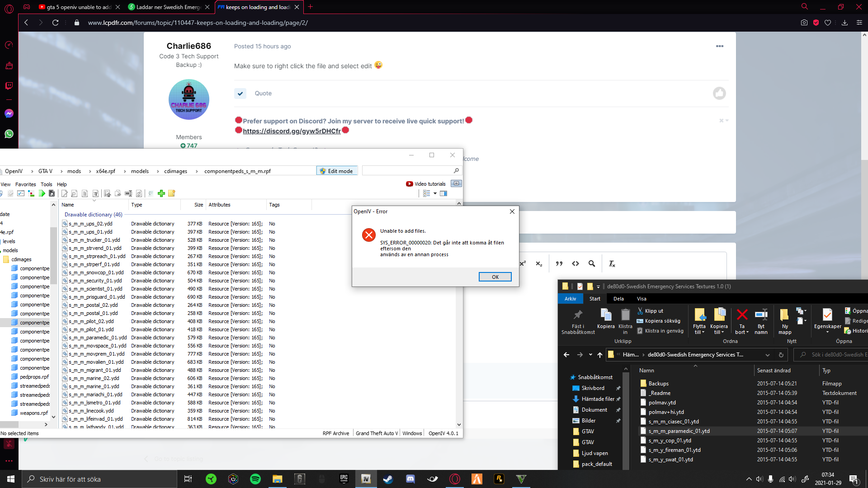Open the discord.gg support link
This screenshot has width=868, height=488.
[x=292, y=131]
